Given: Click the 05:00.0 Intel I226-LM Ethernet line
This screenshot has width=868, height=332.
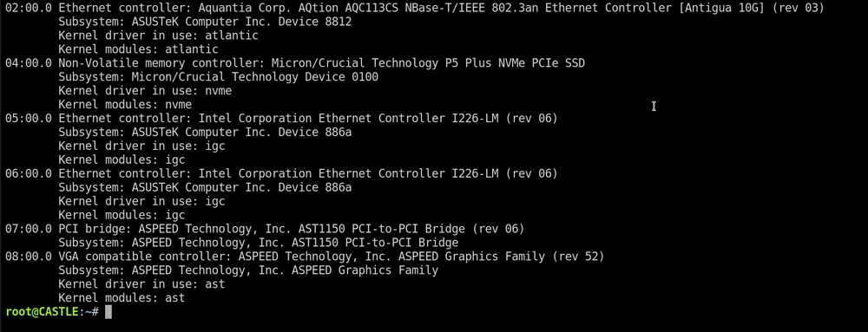Looking at the screenshot, I should click(x=281, y=119).
